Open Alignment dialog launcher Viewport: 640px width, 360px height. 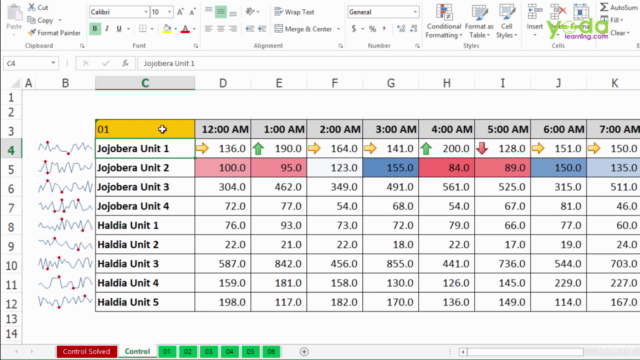[340, 46]
